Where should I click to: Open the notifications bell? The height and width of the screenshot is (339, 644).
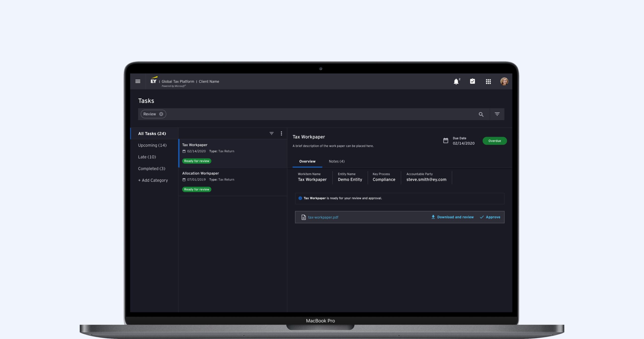(456, 81)
